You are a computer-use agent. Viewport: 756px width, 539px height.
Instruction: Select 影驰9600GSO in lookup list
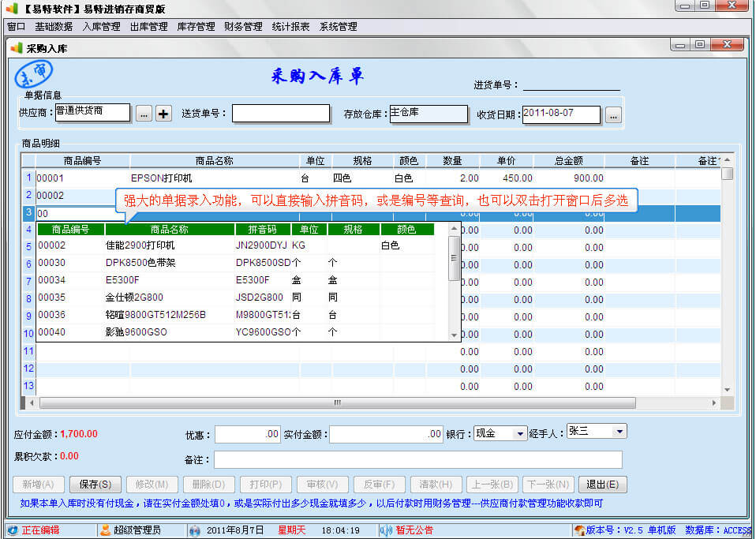136,332
